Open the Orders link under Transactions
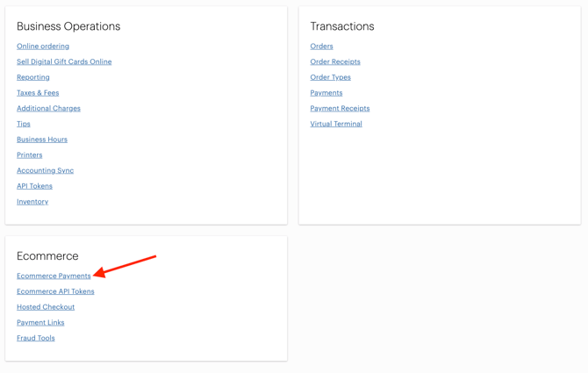588x373 pixels. (x=321, y=47)
